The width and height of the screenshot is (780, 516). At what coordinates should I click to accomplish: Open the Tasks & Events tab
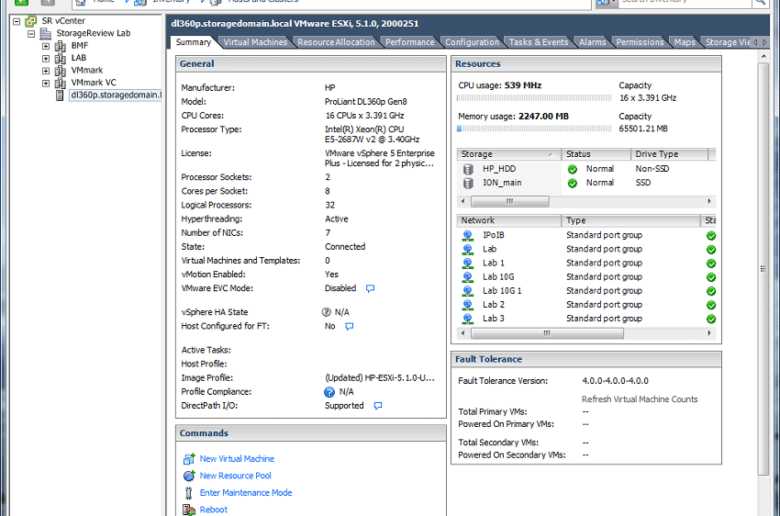coord(538,42)
